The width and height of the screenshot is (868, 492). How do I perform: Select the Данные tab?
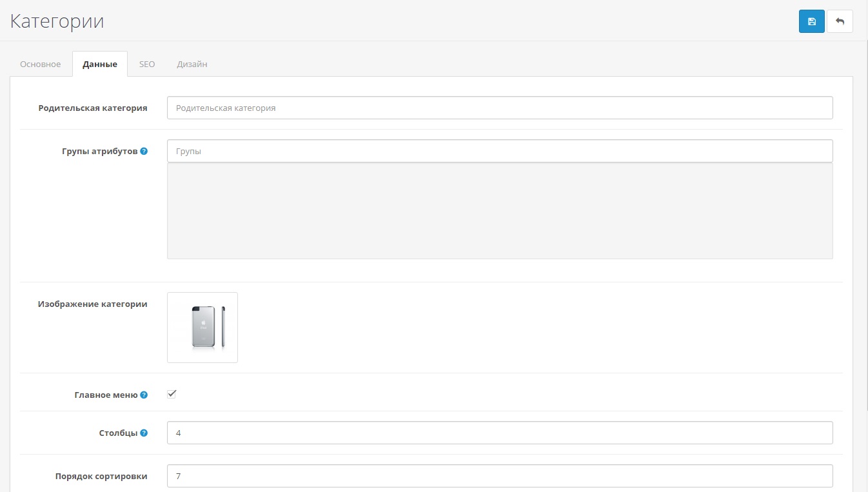coord(100,64)
